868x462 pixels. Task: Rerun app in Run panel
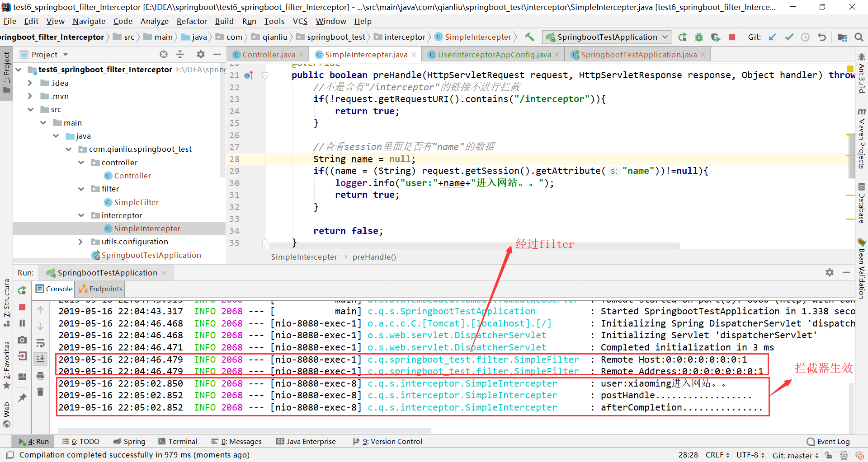(x=22, y=290)
